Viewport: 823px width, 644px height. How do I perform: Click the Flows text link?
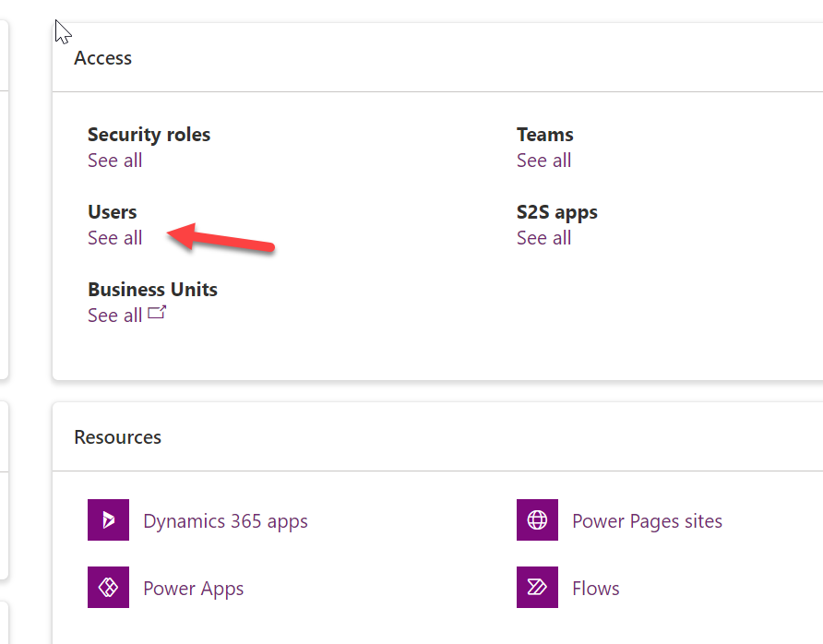click(596, 588)
